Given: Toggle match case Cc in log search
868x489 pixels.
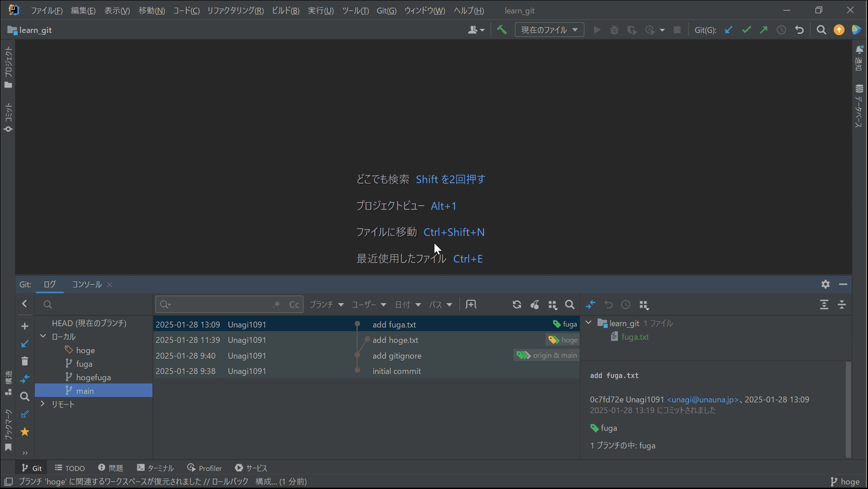Looking at the screenshot, I should click(294, 304).
